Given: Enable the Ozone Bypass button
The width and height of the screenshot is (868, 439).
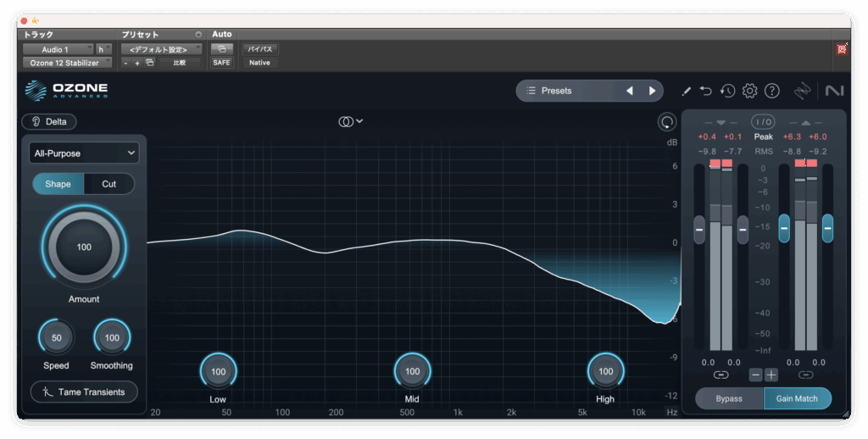Looking at the screenshot, I should [728, 398].
